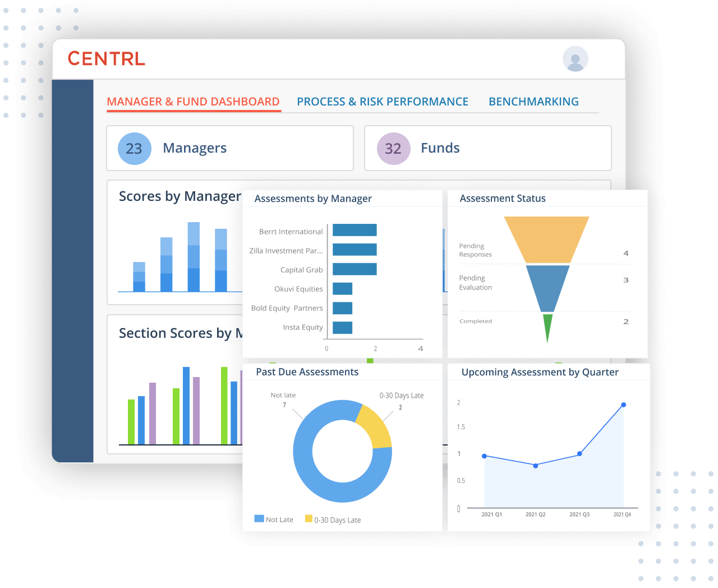Screen dimensions: 718x588
Task: Select the Zilla Investment Par... bar
Action: coord(355,250)
